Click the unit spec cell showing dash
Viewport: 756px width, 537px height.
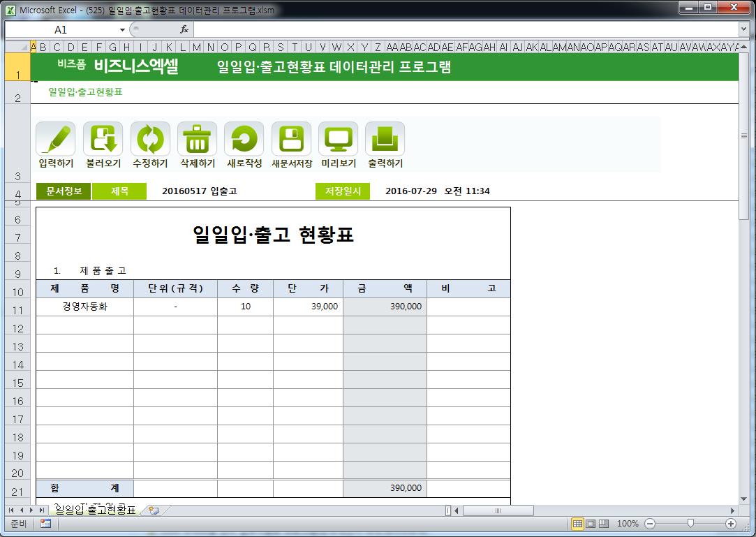pyautogui.click(x=175, y=307)
